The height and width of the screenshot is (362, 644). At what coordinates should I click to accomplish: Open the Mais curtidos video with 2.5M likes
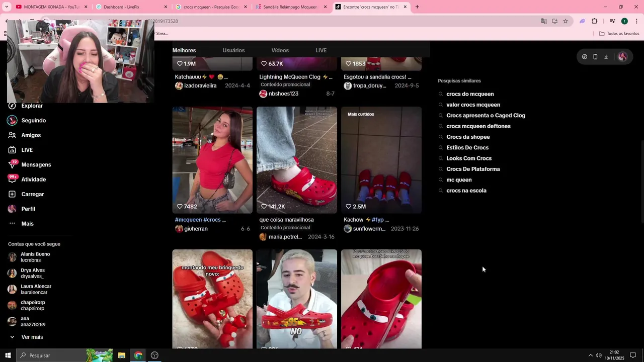click(x=381, y=160)
